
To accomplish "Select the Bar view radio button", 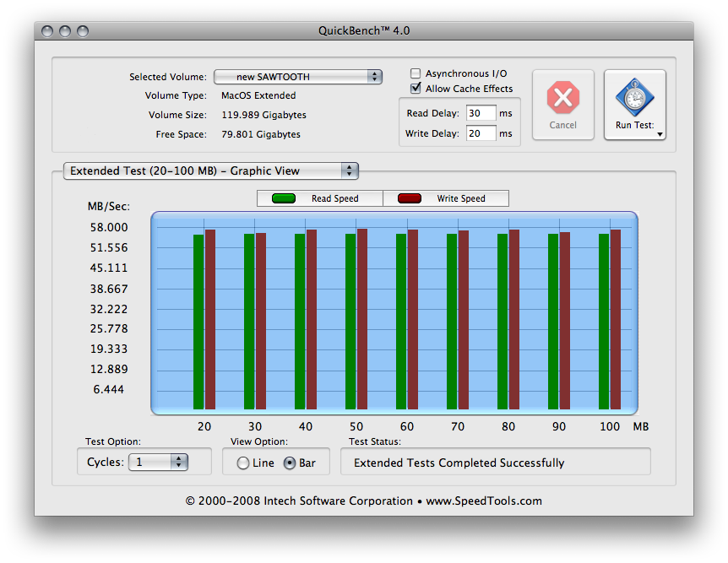I will [x=289, y=463].
